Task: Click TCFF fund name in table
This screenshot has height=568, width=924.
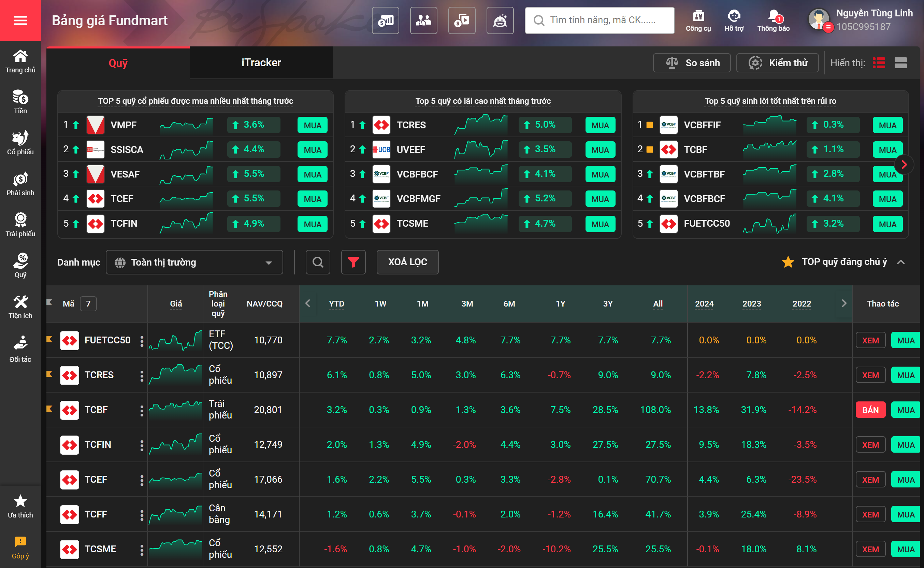Action: coord(96,514)
